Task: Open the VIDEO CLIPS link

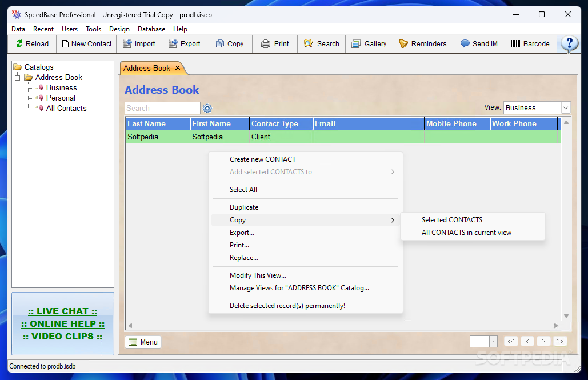Action: pos(63,337)
